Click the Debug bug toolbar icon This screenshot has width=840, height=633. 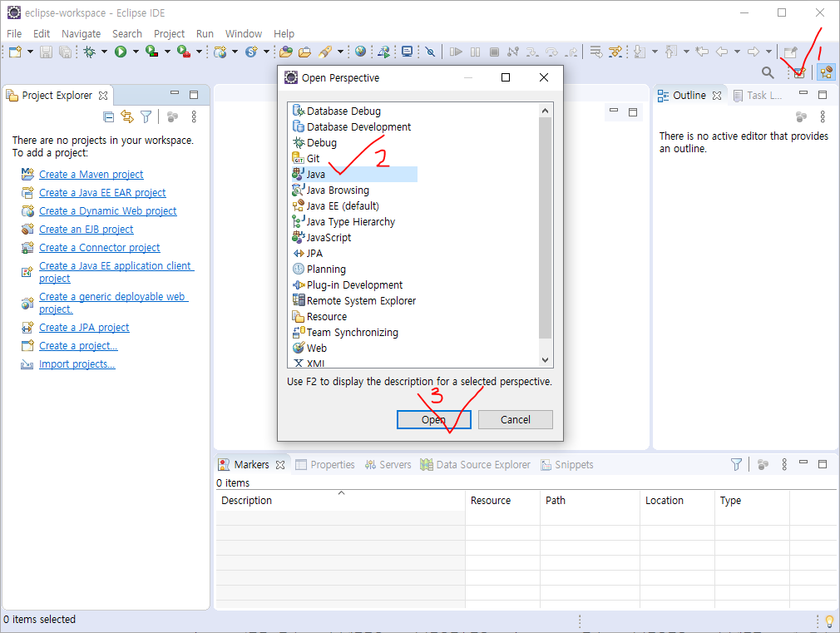coord(90,52)
